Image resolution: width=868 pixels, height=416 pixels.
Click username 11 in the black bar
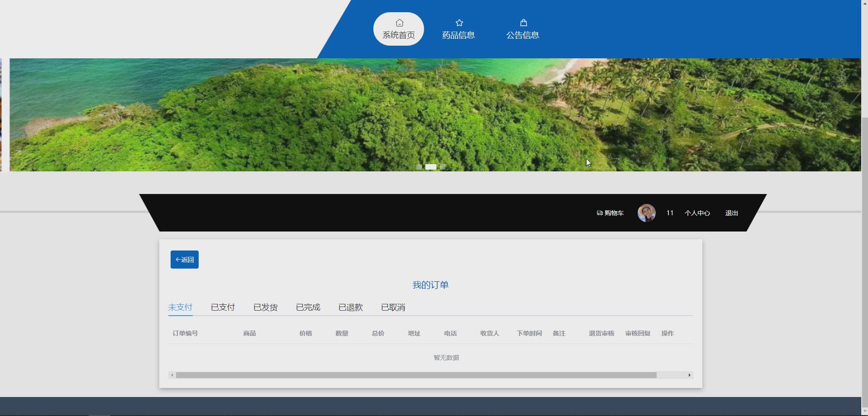[x=670, y=213]
